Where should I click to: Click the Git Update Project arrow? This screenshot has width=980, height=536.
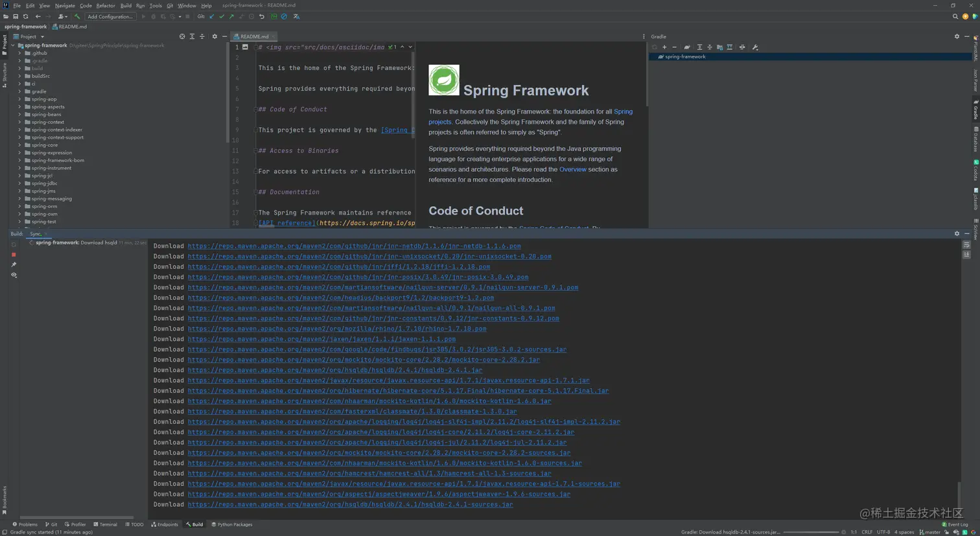[212, 17]
